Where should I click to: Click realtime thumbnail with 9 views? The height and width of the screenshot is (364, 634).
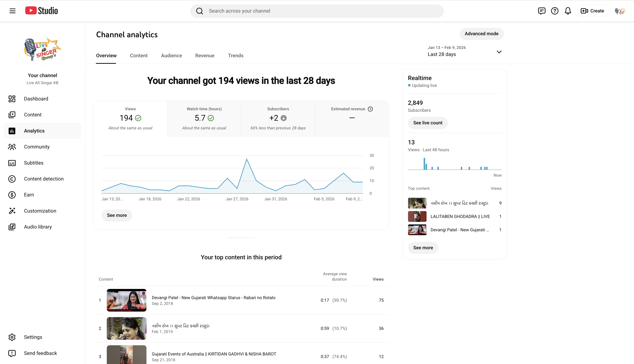pos(417,203)
